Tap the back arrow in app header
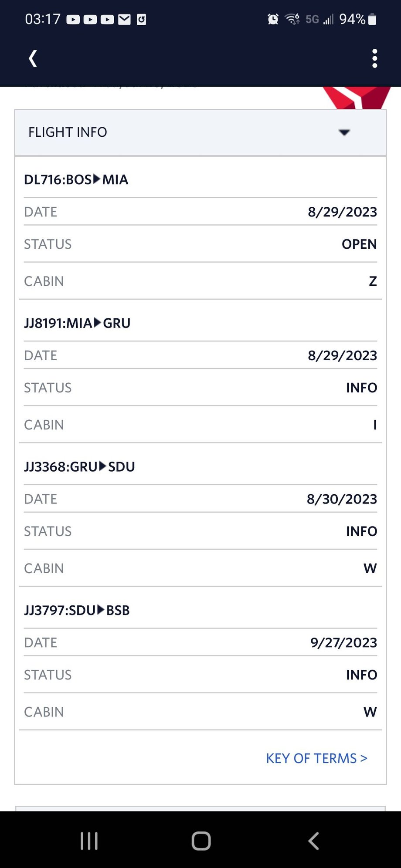Image resolution: width=401 pixels, height=868 pixels. [x=33, y=58]
